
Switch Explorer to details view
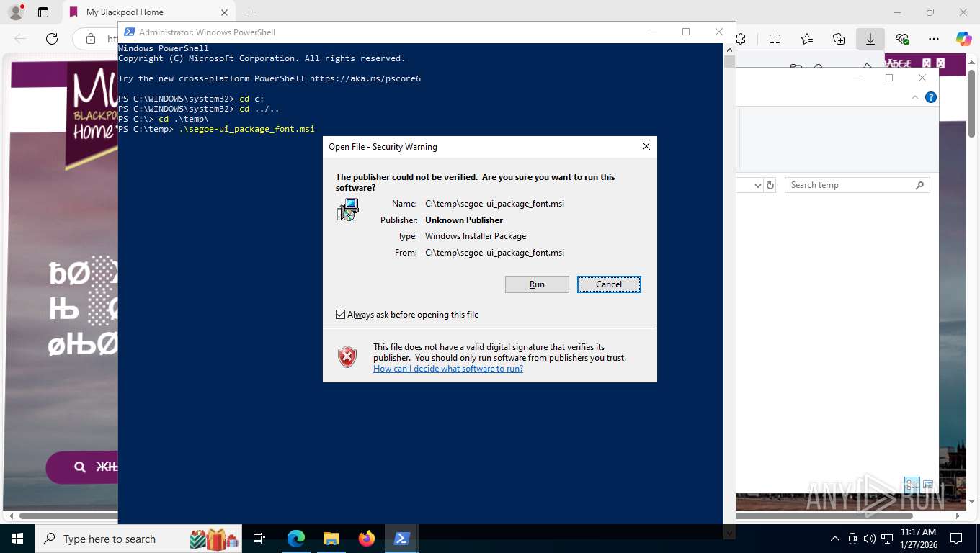(x=912, y=485)
